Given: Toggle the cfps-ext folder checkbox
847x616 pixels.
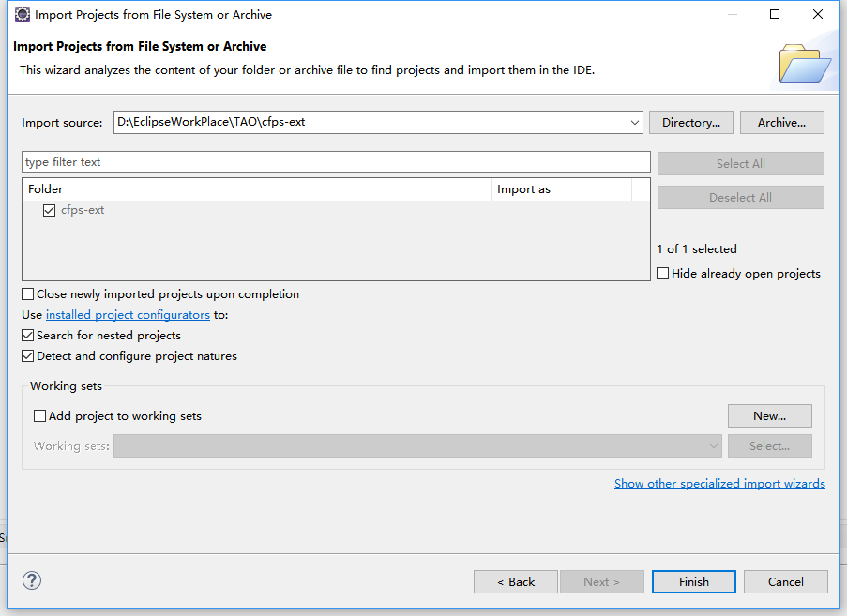Looking at the screenshot, I should pos(50,211).
